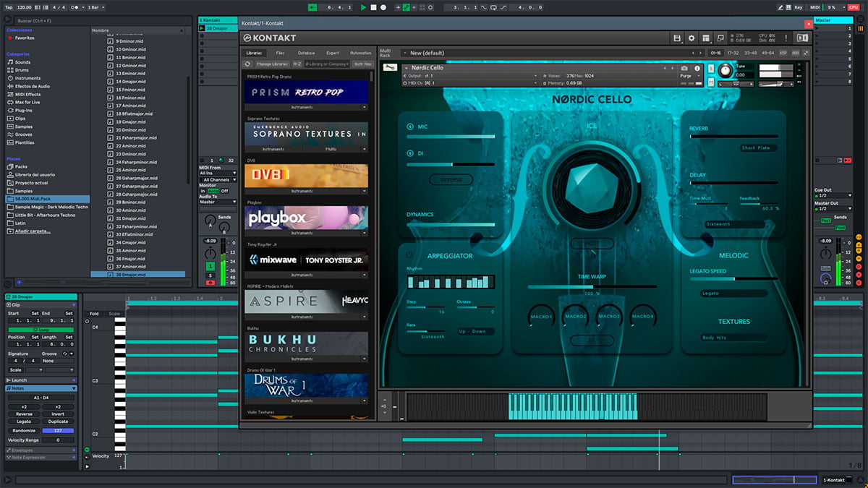Click the ICE crystal knob
Image resolution: width=868 pixels, height=488 pixels.
coord(591,187)
